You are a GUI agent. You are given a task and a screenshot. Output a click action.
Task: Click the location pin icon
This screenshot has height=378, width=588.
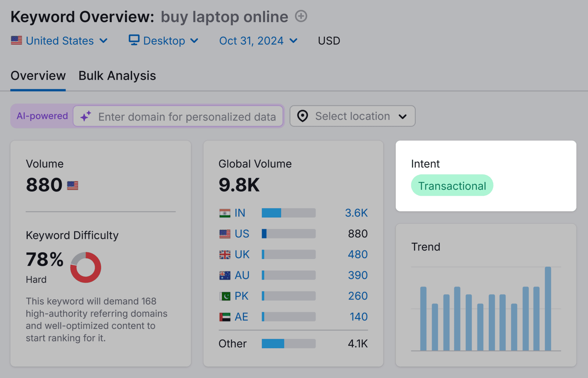coord(302,116)
